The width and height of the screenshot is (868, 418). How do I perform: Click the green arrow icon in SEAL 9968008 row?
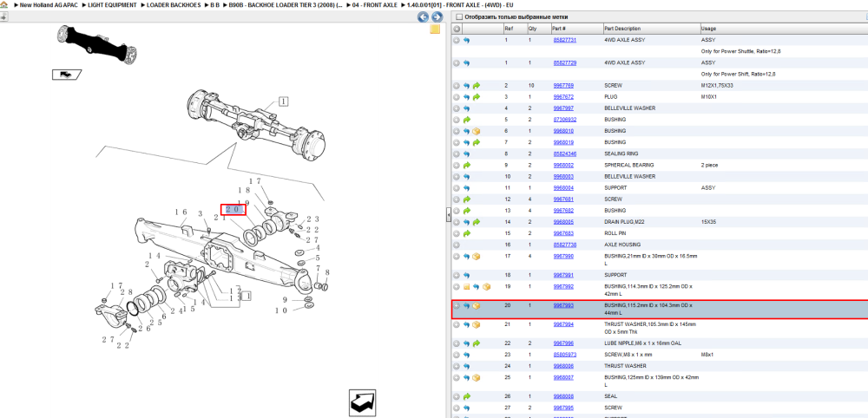point(466,396)
